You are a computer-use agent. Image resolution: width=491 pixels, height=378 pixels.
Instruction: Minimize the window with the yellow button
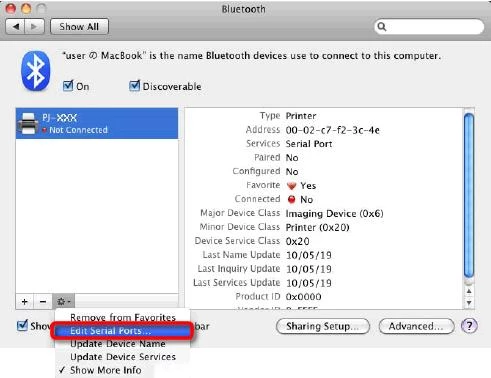(x=26, y=8)
